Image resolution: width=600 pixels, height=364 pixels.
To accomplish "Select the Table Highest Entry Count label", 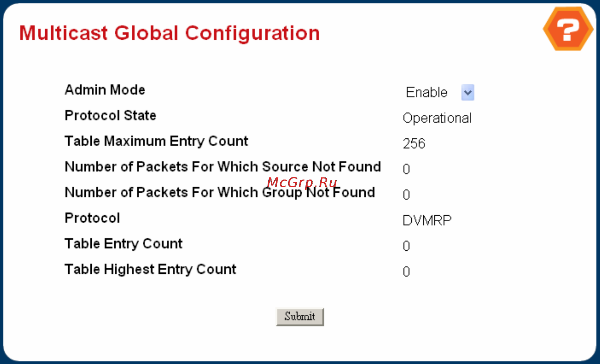I will [x=150, y=269].
